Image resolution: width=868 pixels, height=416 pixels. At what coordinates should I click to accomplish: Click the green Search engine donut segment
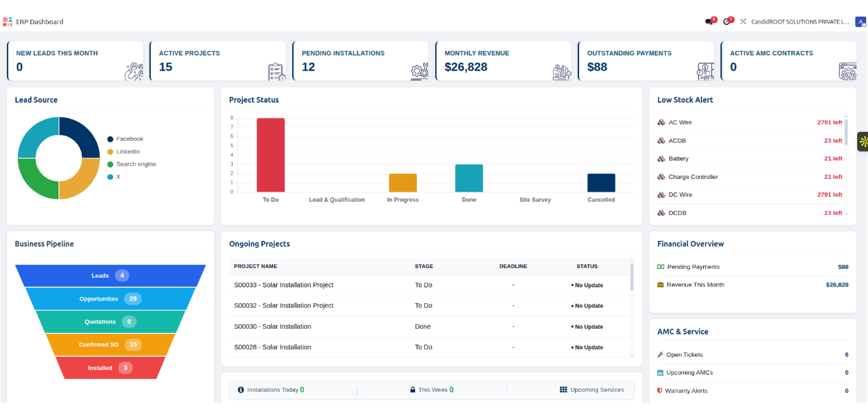(x=34, y=182)
